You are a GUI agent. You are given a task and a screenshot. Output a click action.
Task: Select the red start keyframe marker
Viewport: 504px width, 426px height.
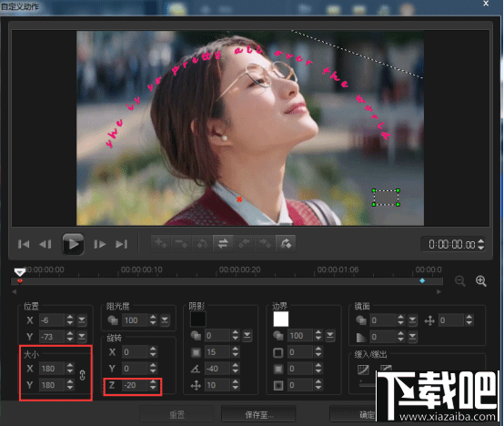coord(20,281)
